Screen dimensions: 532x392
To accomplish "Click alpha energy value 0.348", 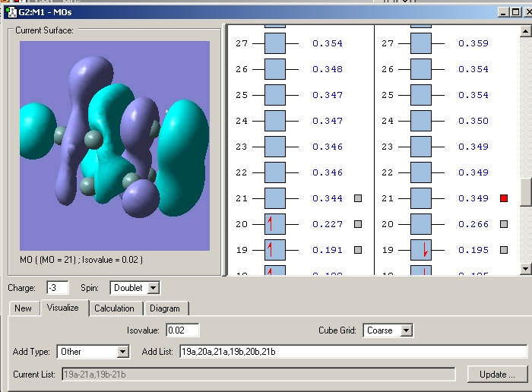I will click(328, 69).
